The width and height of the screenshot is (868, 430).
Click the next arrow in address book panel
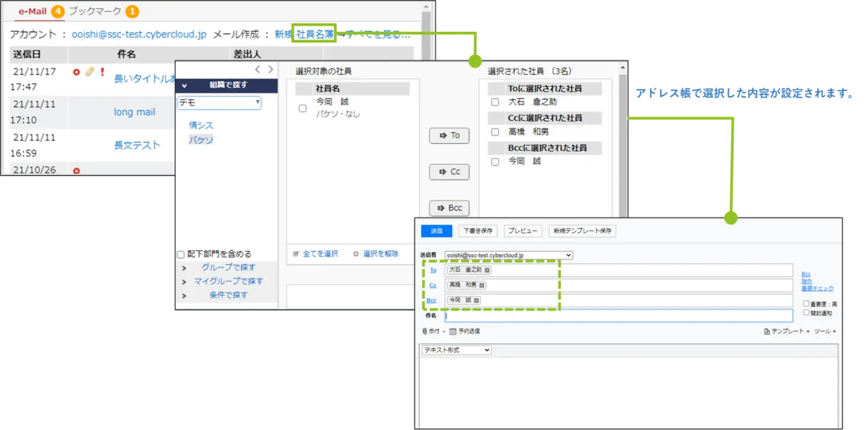point(270,70)
